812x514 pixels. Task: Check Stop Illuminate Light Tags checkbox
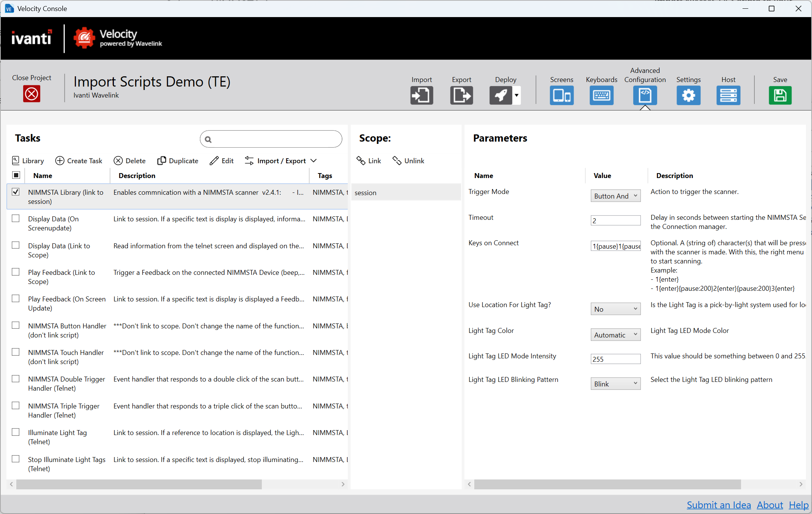coord(16,459)
